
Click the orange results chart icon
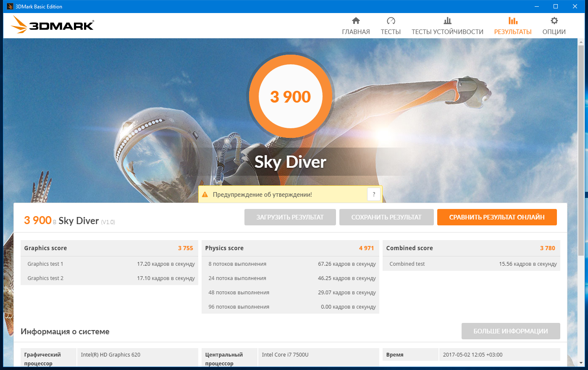[x=513, y=21]
